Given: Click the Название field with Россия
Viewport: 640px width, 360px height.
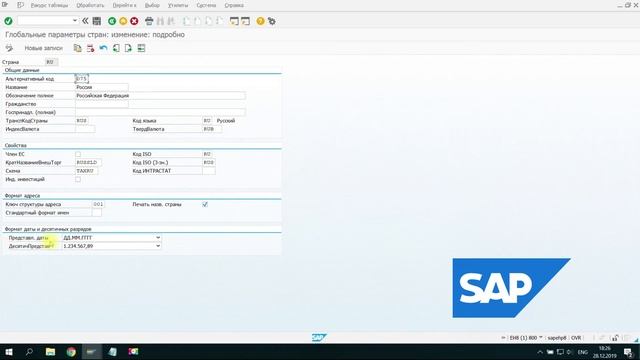Looking at the screenshot, I should tap(102, 87).
